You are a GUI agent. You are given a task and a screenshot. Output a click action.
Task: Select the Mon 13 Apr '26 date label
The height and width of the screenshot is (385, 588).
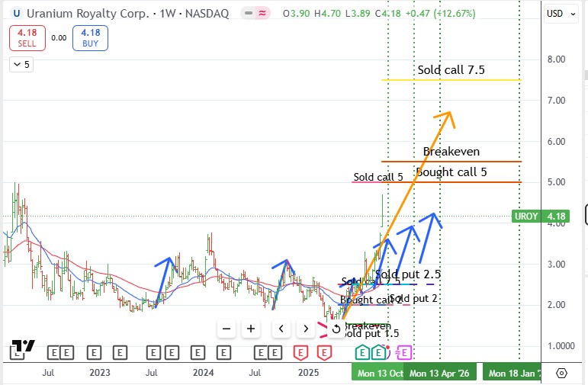coord(439,374)
